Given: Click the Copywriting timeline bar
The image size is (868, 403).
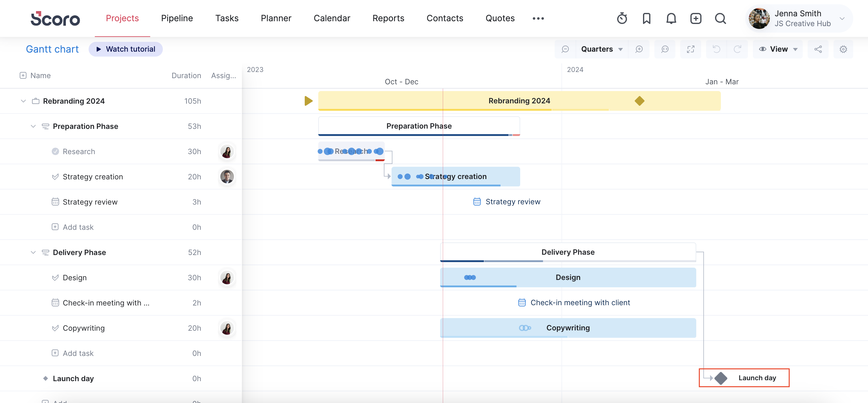Looking at the screenshot, I should (568, 328).
